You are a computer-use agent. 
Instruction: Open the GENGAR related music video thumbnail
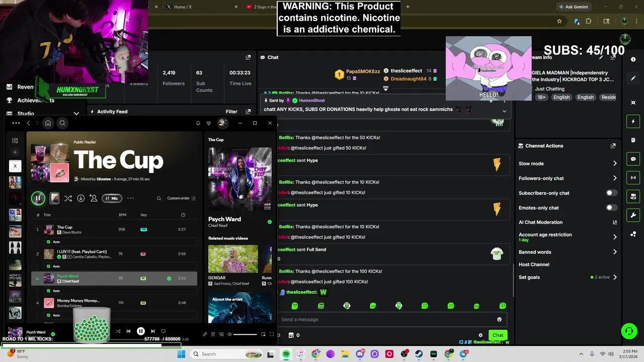pos(233,259)
